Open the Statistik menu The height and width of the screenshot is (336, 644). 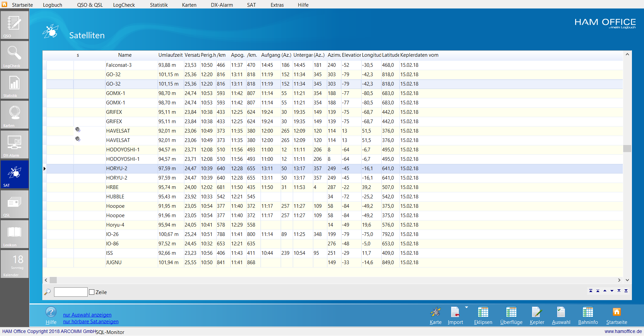pos(159,5)
